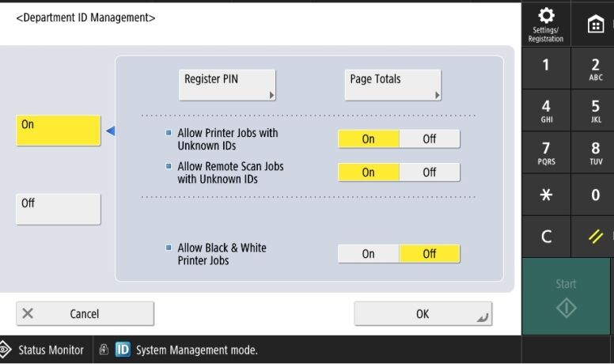Tap the yellow Reset slash key

click(x=595, y=237)
